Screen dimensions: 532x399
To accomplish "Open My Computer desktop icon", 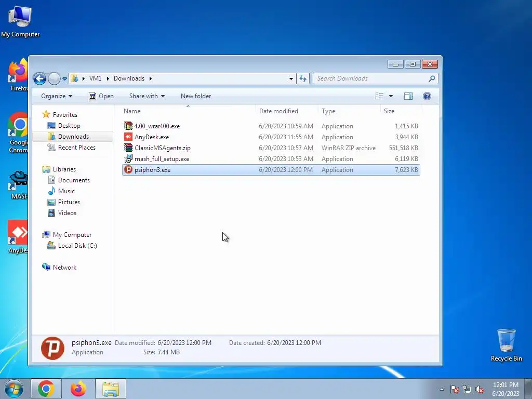I will pos(20,22).
